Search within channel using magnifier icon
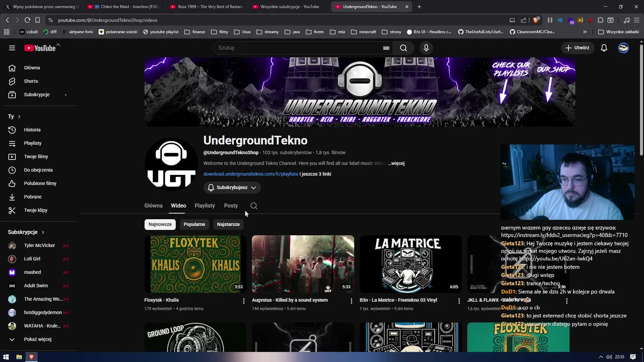 click(254, 206)
